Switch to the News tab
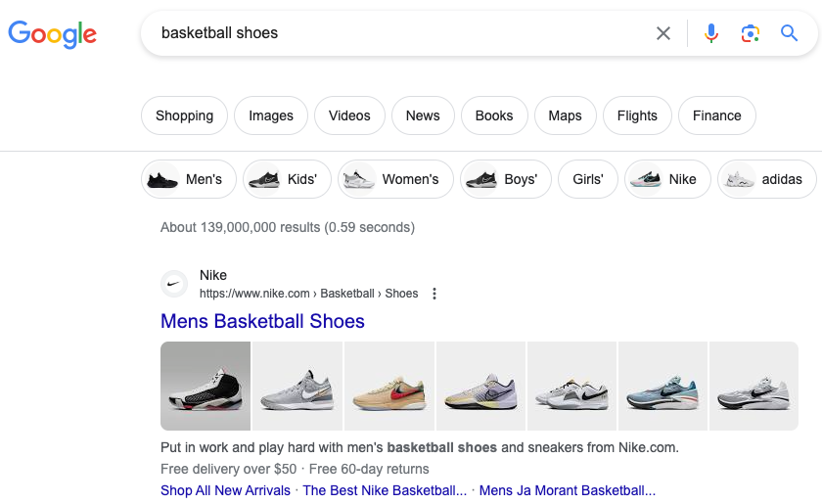 click(423, 115)
